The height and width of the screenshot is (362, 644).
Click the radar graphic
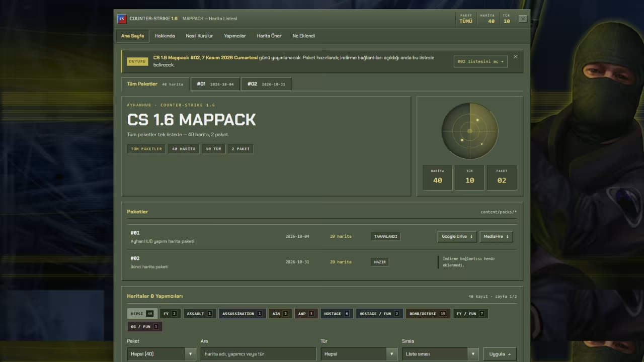tap(470, 131)
